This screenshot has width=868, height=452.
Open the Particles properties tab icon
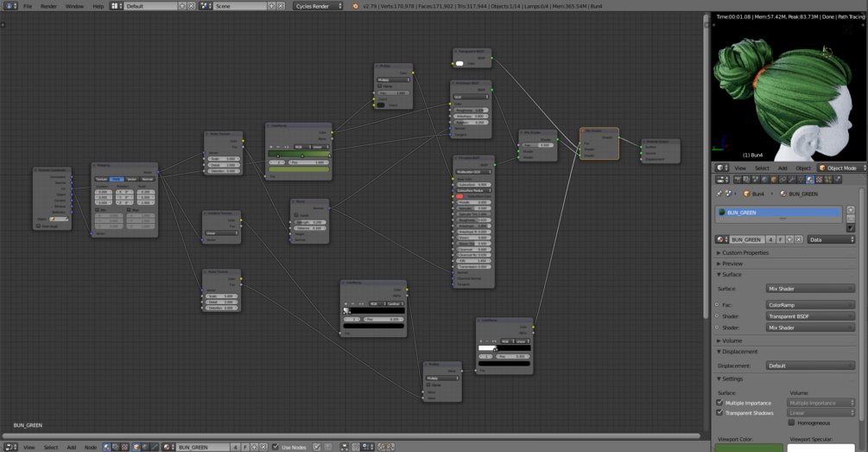(827, 180)
